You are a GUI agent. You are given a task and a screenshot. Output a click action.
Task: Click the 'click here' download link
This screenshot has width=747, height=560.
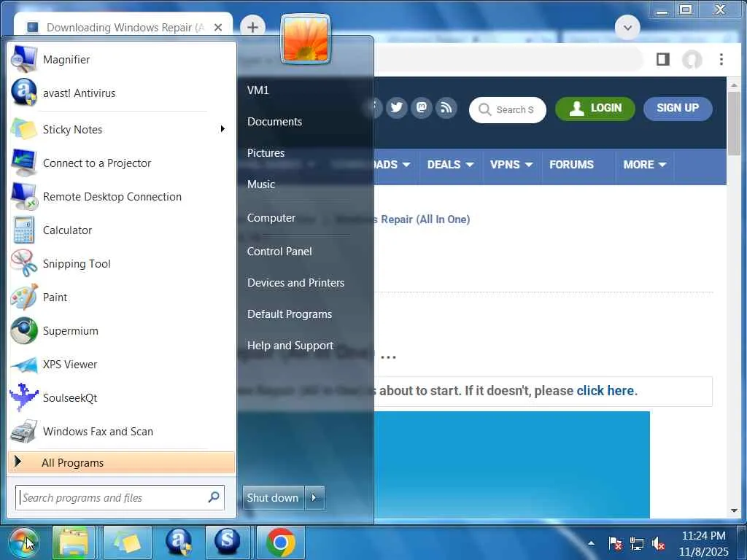point(605,391)
